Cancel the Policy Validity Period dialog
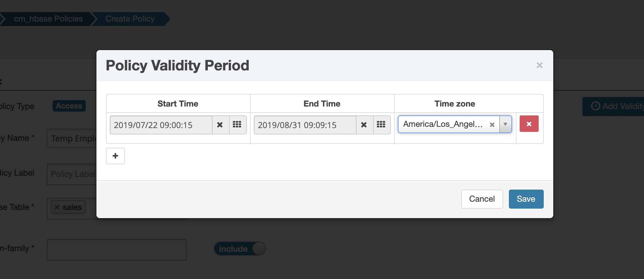 [x=482, y=199]
